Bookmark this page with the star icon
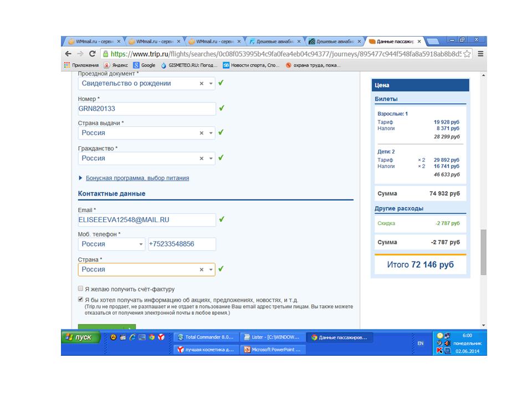This screenshot has height=399, width=532. coord(467,54)
